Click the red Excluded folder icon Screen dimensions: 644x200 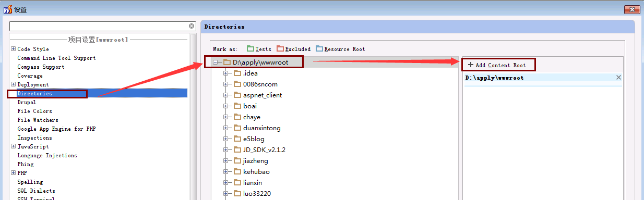pos(280,48)
